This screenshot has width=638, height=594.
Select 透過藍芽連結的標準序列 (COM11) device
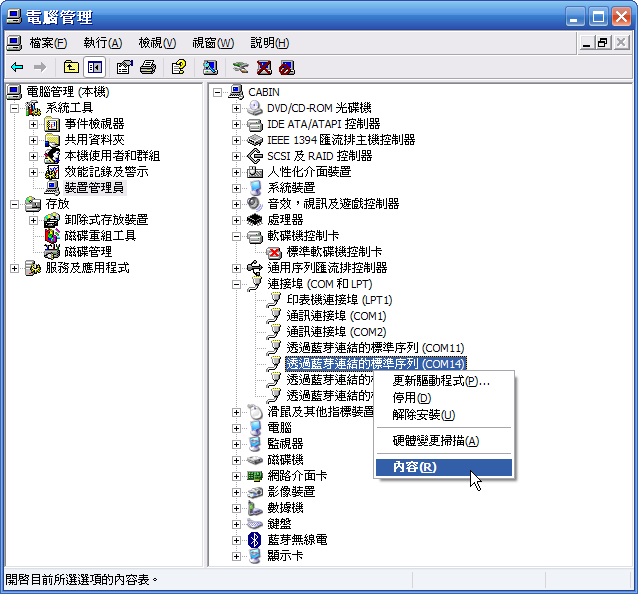375,348
